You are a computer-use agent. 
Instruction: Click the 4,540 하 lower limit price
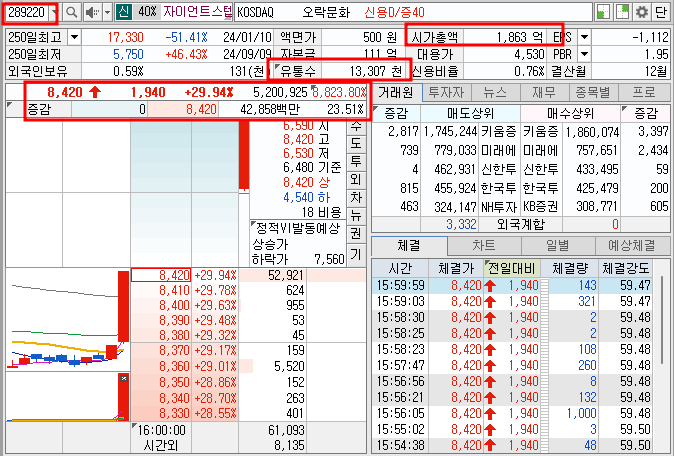click(306, 197)
